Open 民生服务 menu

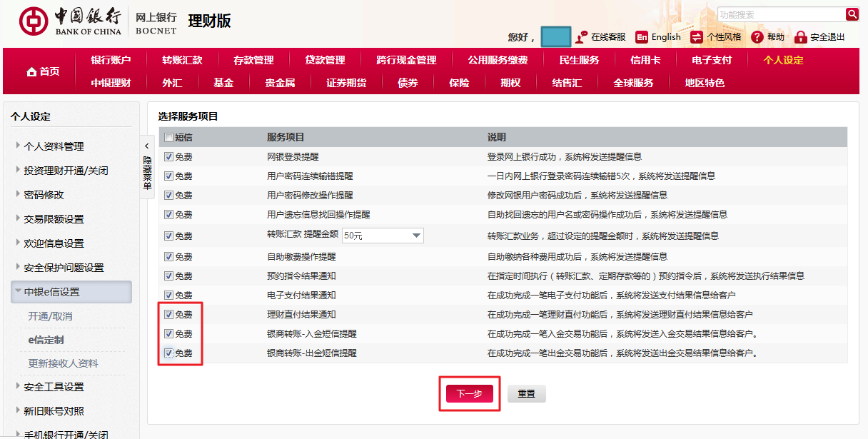click(x=579, y=60)
